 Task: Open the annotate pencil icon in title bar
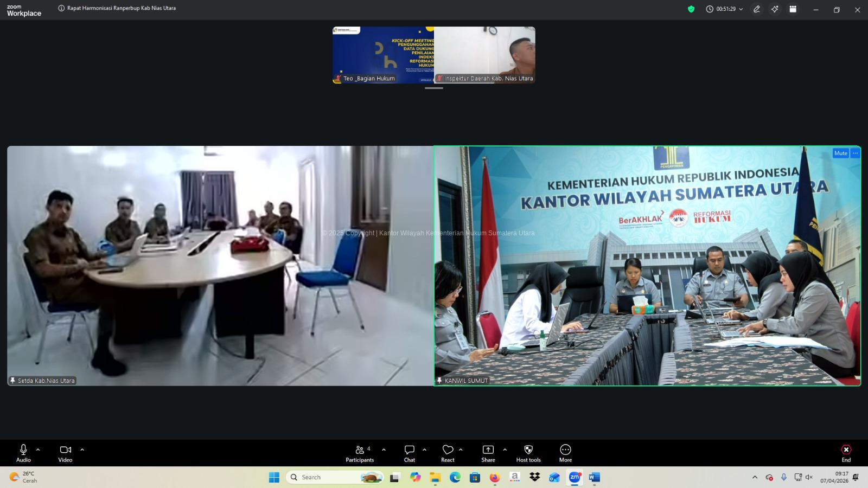(x=757, y=9)
